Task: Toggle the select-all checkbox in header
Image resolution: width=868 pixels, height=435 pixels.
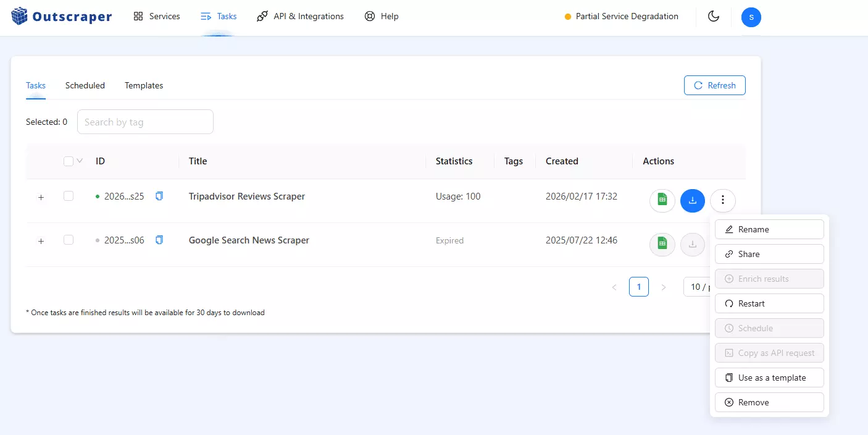Action: tap(69, 161)
